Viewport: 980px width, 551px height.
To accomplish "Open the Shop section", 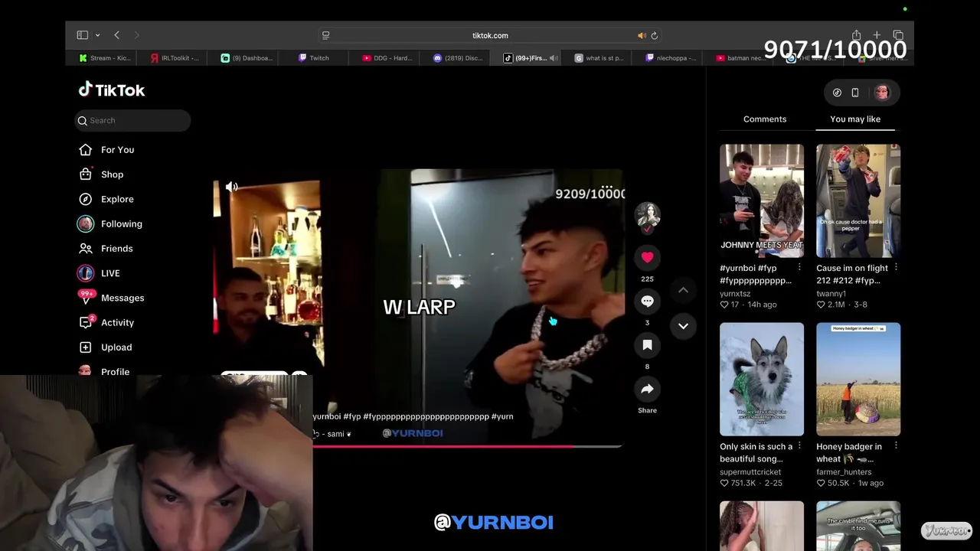I will tap(112, 174).
